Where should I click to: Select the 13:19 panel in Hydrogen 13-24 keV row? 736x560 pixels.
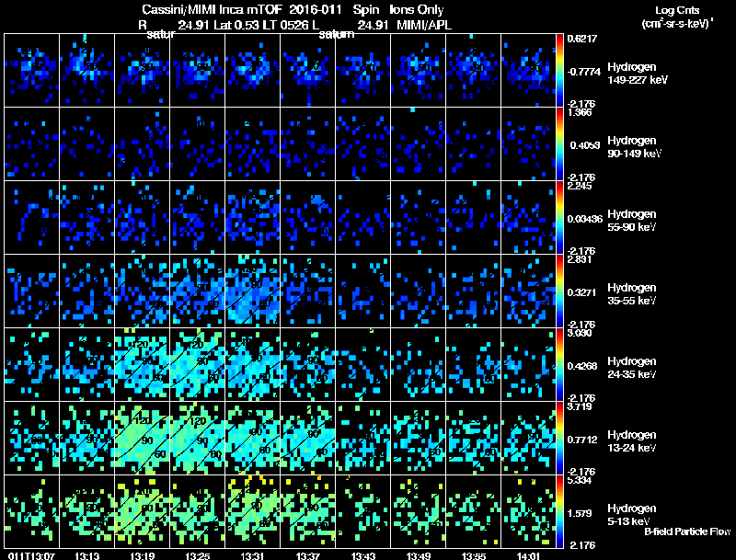coord(143,439)
